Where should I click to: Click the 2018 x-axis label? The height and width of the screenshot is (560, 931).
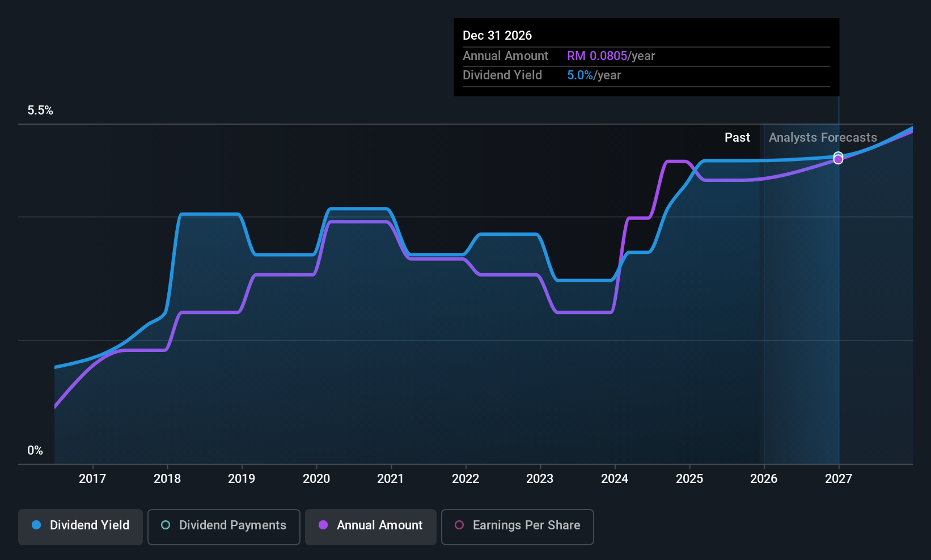167,479
